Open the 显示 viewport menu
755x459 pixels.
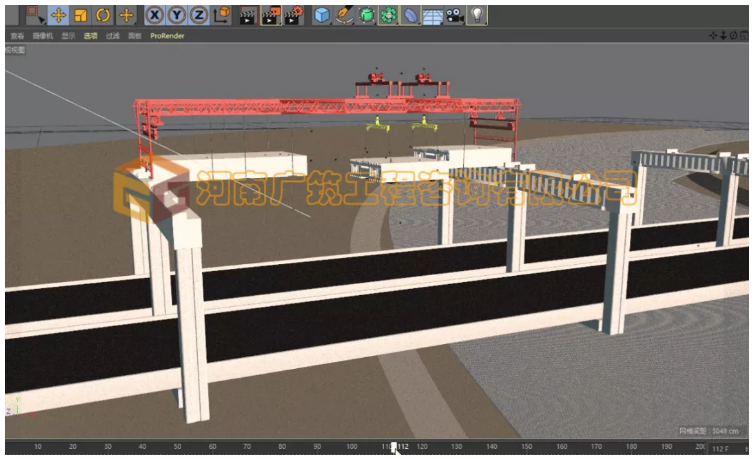(68, 36)
